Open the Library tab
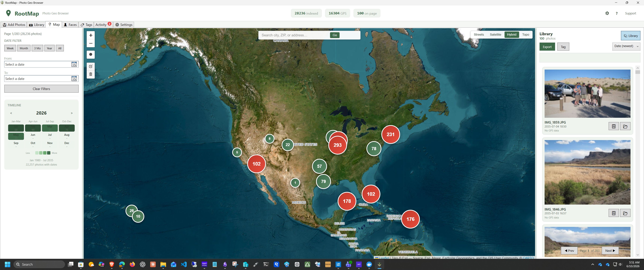This screenshot has width=644, height=270. click(37, 25)
